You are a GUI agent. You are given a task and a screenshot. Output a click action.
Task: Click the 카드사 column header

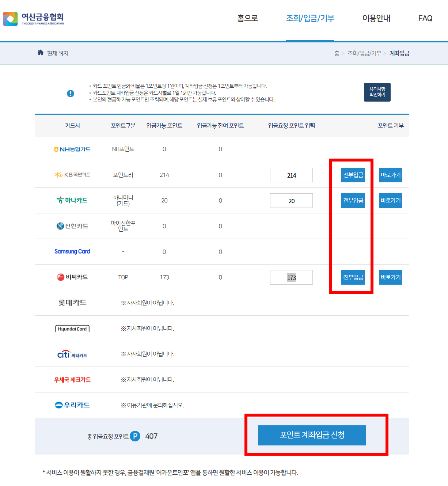tap(72, 126)
